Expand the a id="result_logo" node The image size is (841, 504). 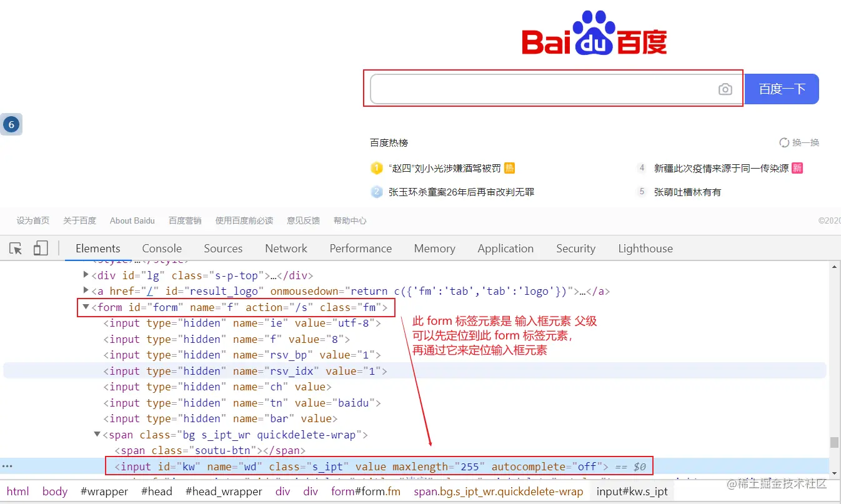[86, 290]
